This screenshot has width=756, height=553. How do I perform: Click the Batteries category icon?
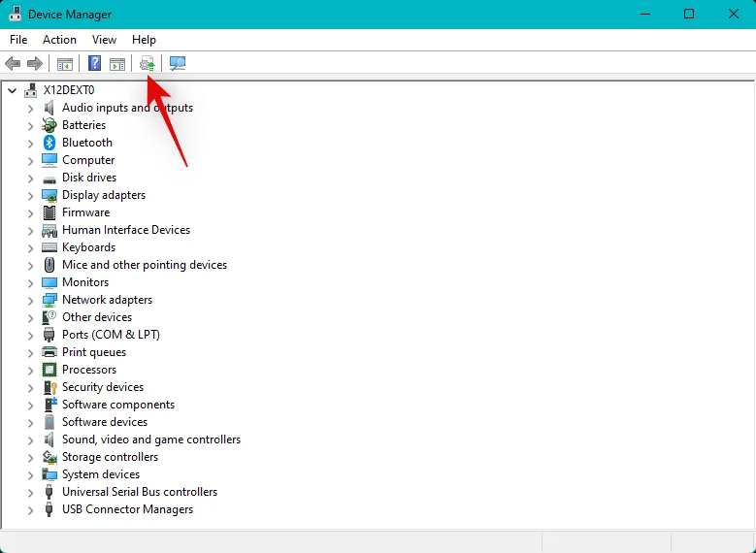(49, 125)
